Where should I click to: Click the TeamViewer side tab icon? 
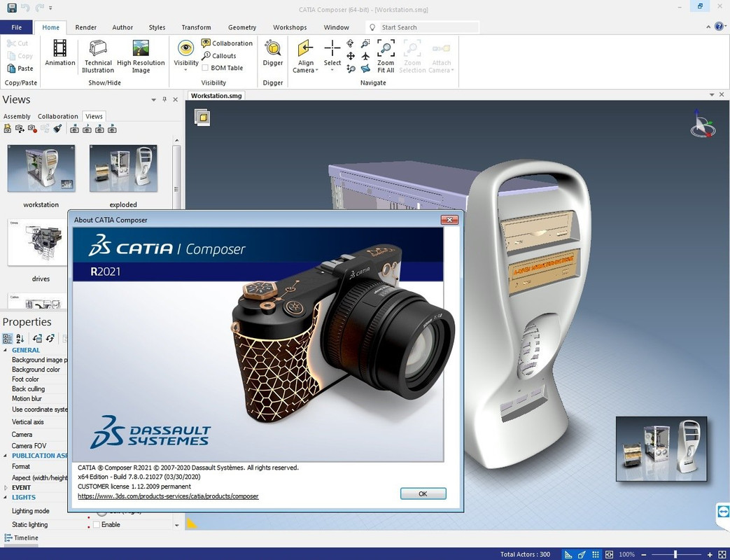pos(723,512)
